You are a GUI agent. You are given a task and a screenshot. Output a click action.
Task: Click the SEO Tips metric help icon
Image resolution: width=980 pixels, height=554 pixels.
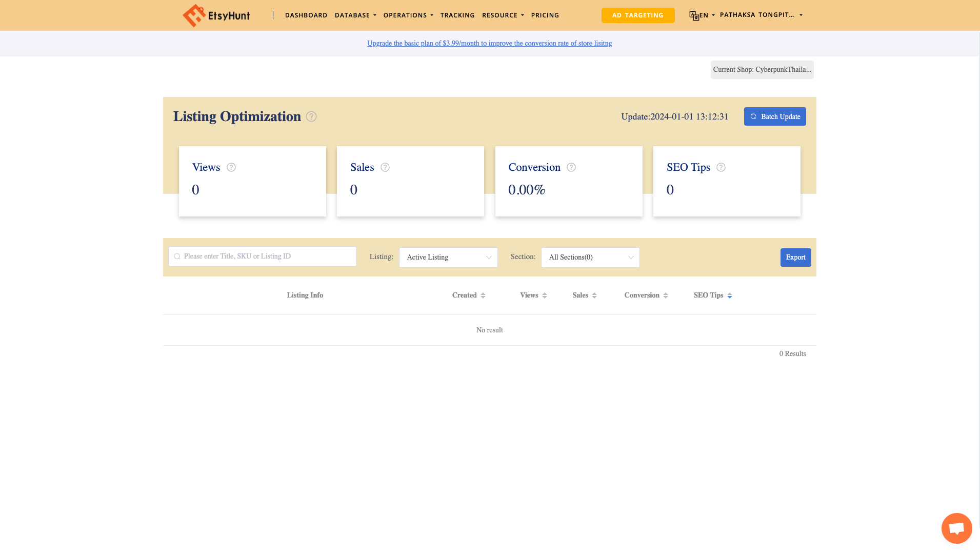(x=721, y=167)
